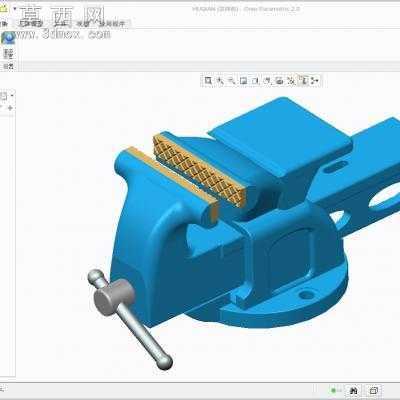The width and height of the screenshot is (400, 400).
Task: Click the Repaint screen icon
Action: click(243, 81)
